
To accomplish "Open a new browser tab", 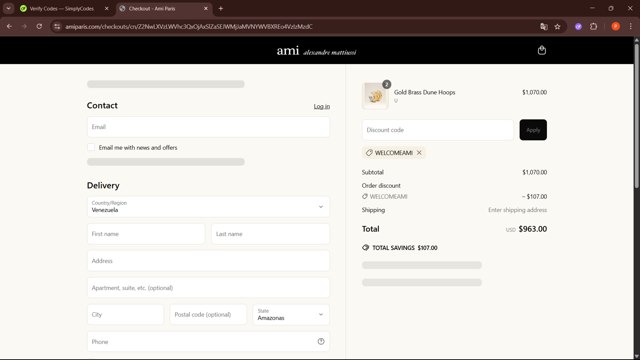I will [x=221, y=8].
